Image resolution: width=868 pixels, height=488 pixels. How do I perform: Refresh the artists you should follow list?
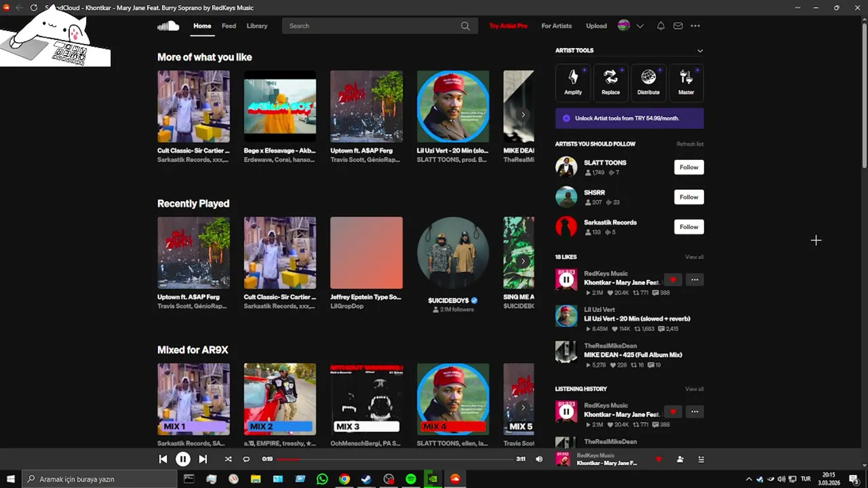pos(690,144)
